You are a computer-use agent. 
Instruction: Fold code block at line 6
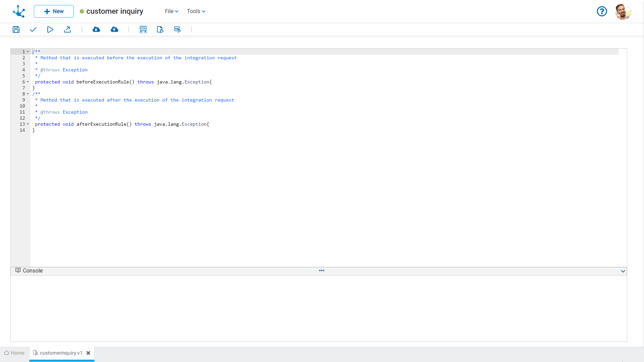(x=28, y=82)
